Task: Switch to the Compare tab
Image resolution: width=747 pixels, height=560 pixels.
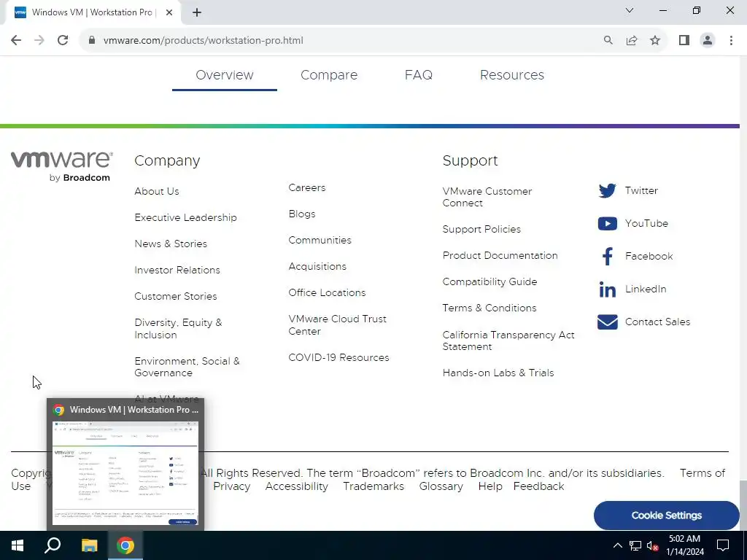Action: click(329, 75)
